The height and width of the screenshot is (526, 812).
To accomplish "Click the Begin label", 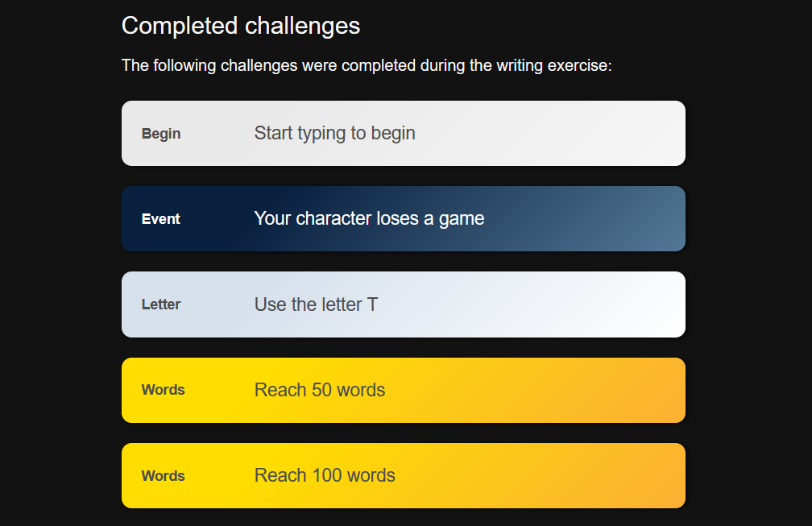I will pyautogui.click(x=161, y=134).
